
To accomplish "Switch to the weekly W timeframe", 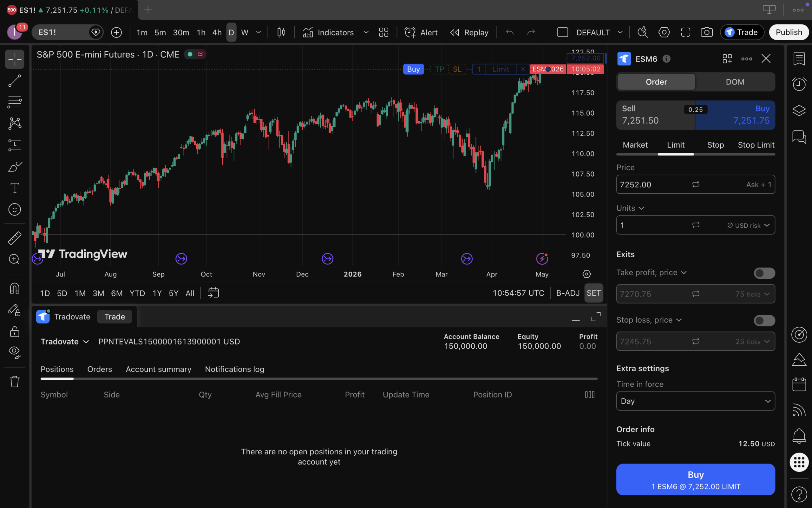I will (245, 32).
